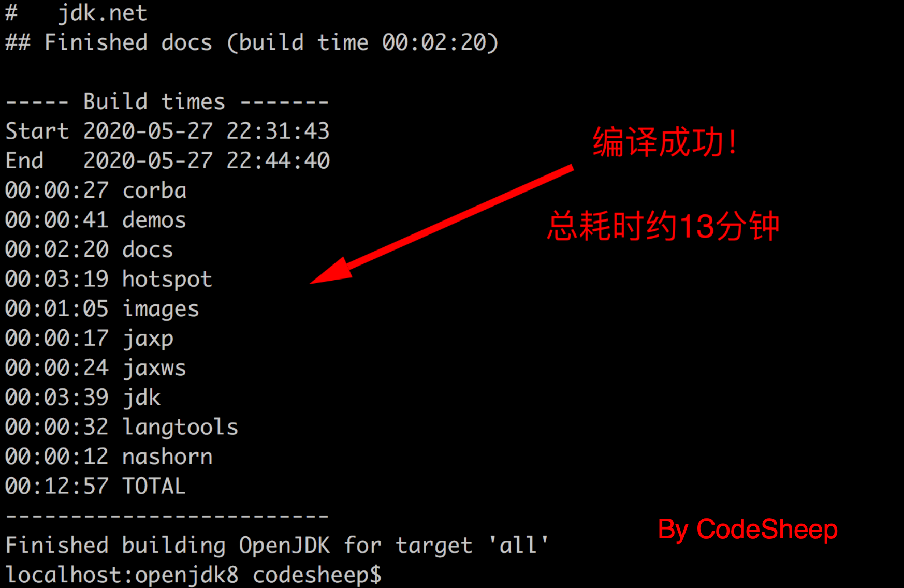
Task: Click the Start timestamp 22:31:43
Action: click(x=278, y=131)
